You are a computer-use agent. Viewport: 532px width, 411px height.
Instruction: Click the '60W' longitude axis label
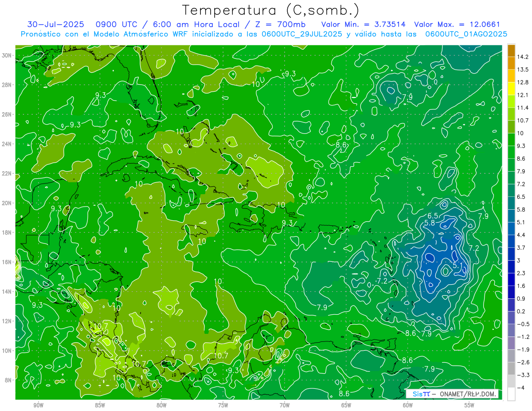(x=408, y=405)
